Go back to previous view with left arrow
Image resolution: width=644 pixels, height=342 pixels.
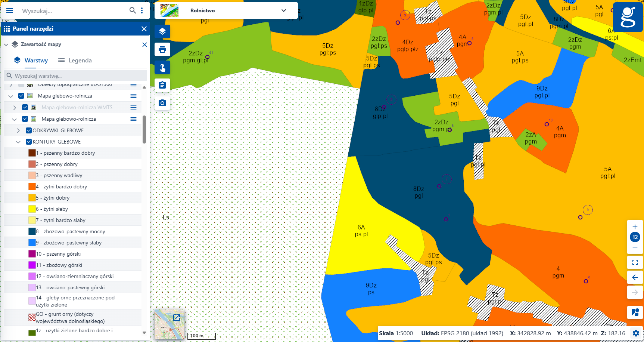pyautogui.click(x=635, y=277)
